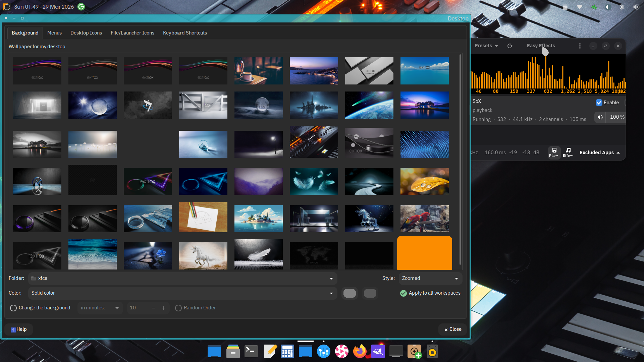Select the white unicorn wallpaper thumbnail
The width and height of the screenshot is (644, 362).
coord(203,256)
